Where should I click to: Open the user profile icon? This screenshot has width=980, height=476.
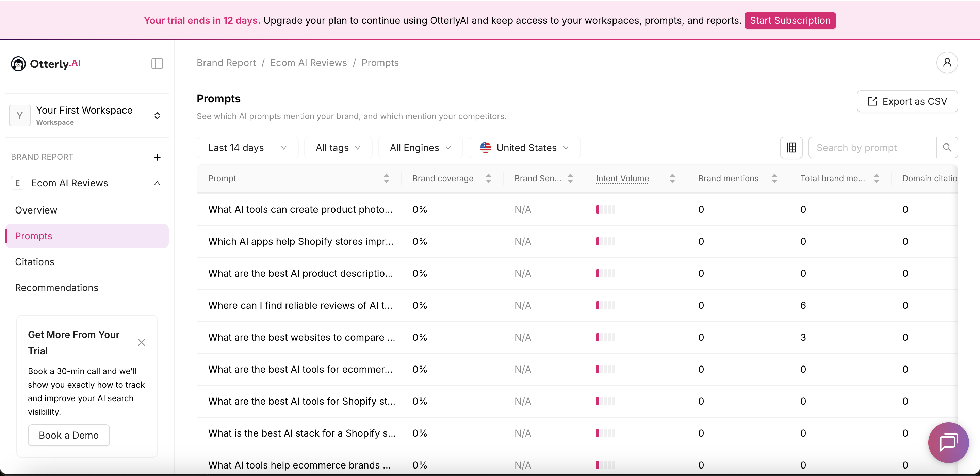coord(947,62)
